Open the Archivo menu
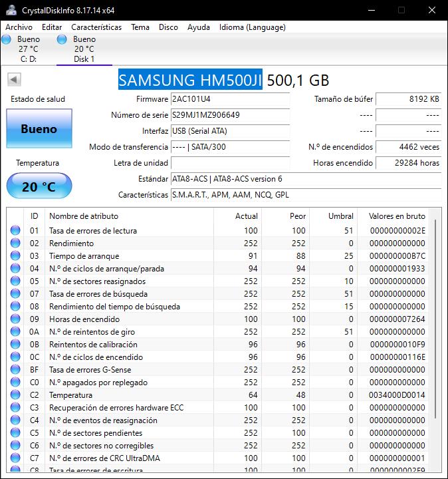448x479 pixels. click(x=19, y=27)
